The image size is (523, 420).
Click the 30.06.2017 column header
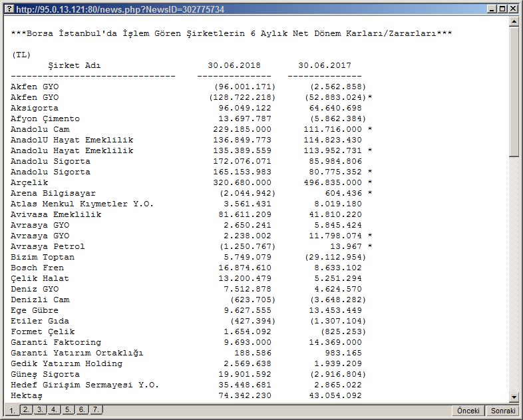pos(325,65)
